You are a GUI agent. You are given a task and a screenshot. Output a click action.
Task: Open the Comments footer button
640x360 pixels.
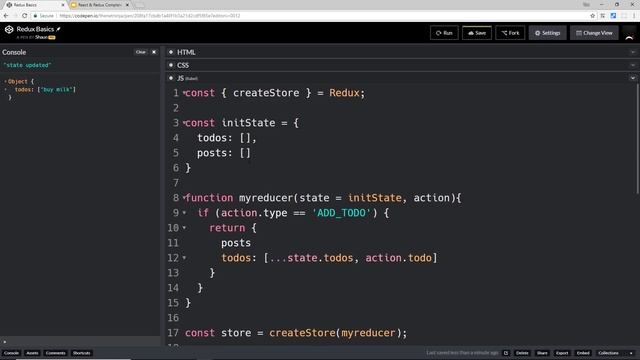point(56,353)
